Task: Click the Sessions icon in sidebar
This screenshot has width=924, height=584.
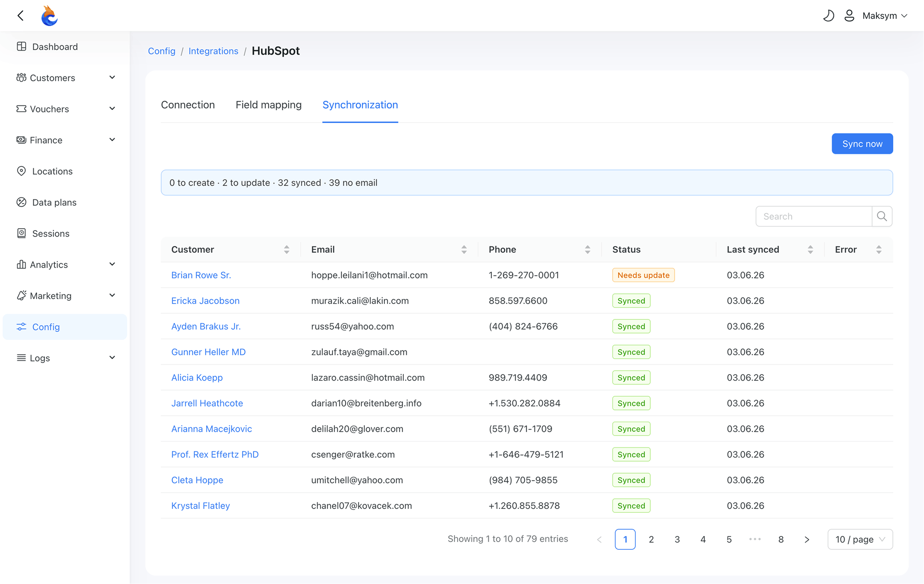Action: (x=22, y=234)
